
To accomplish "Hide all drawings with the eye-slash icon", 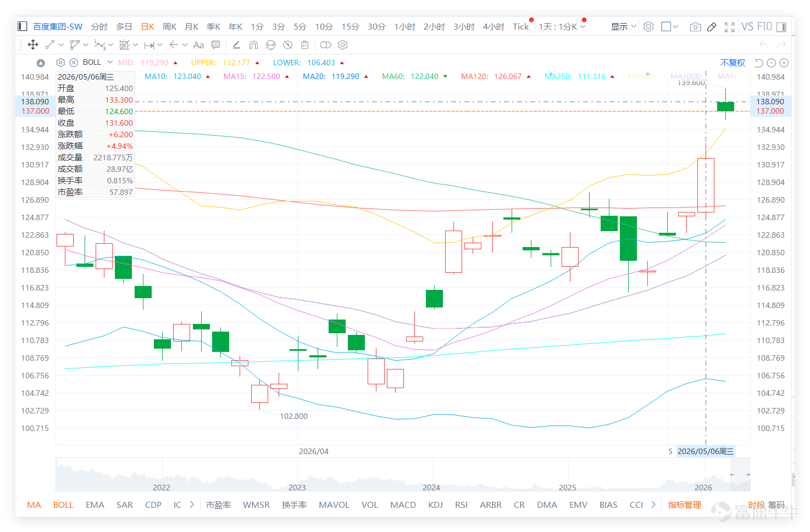I will (x=287, y=45).
